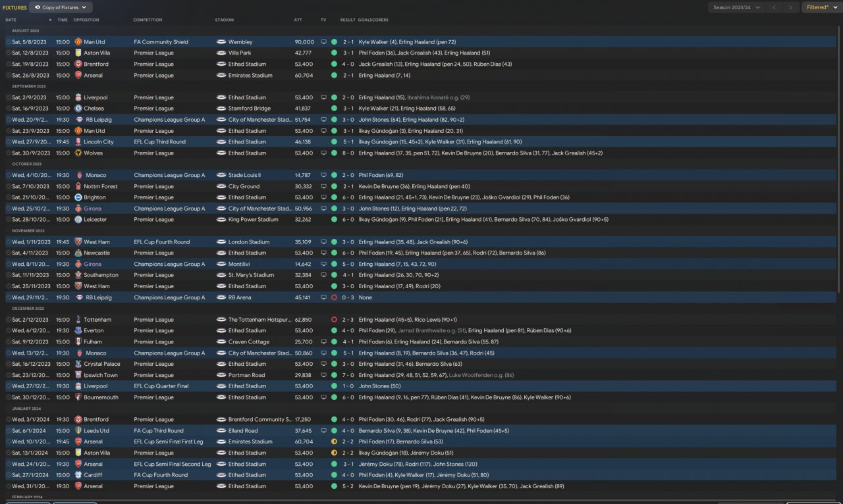Image resolution: width=843 pixels, height=504 pixels.
Task: Click the green win indicator in Cardiff row
Action: pos(334,475)
